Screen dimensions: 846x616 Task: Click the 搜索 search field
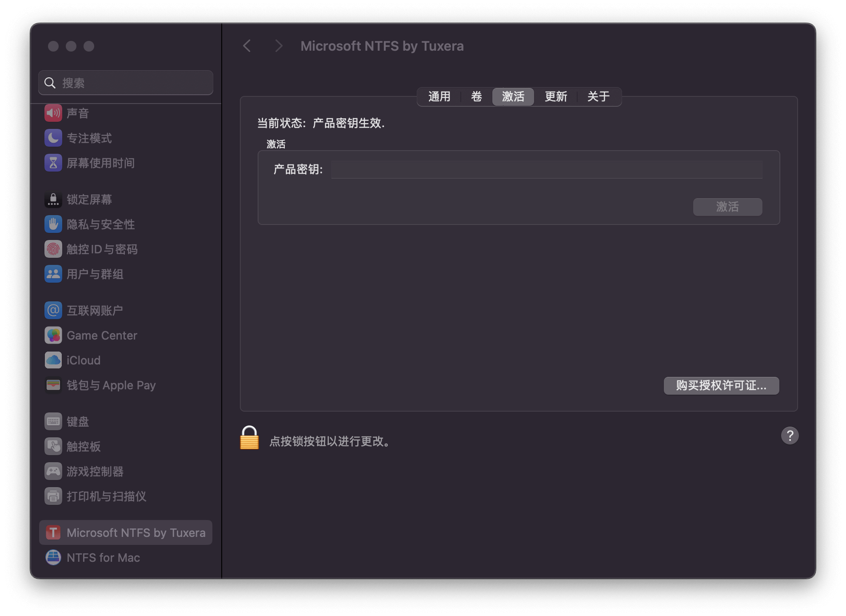tap(126, 83)
